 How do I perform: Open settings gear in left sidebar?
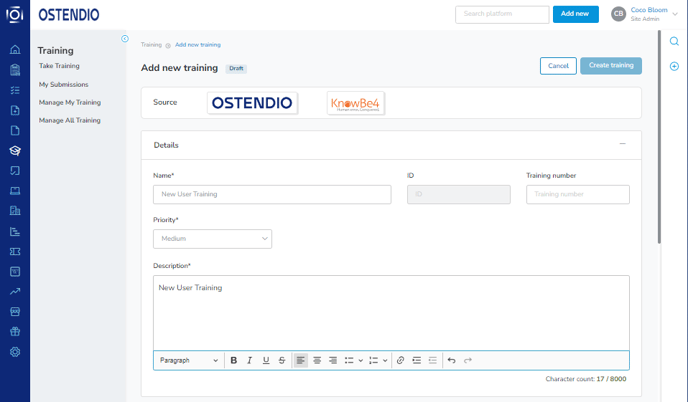pyautogui.click(x=15, y=352)
